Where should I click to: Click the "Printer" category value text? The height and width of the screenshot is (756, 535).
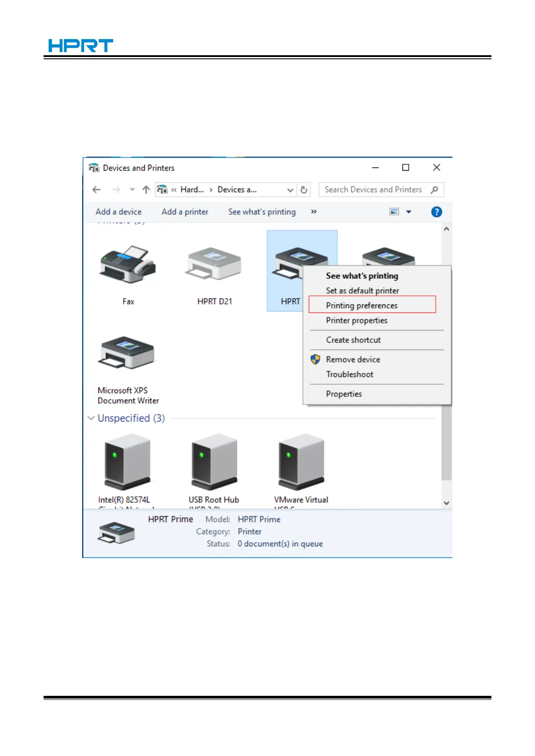tap(250, 532)
